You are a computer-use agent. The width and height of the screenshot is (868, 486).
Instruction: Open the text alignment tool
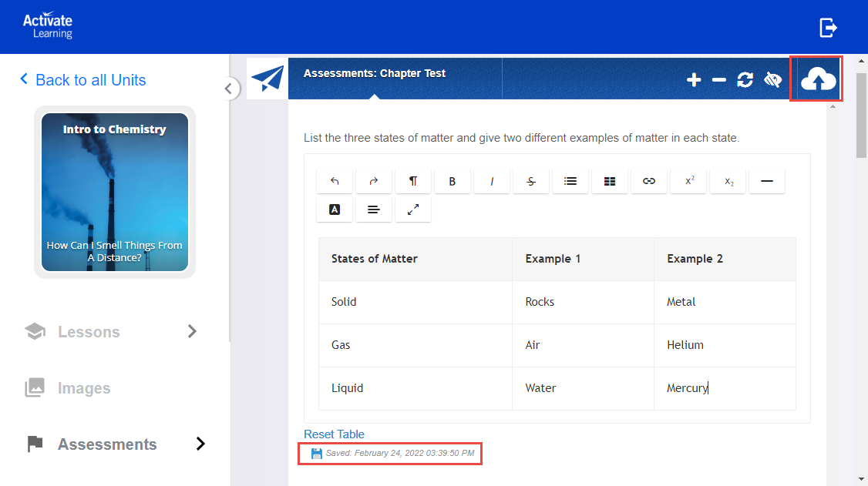(374, 209)
